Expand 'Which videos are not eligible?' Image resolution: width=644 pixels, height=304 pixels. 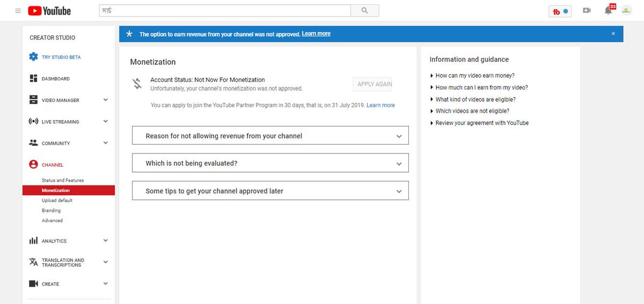[x=470, y=111]
